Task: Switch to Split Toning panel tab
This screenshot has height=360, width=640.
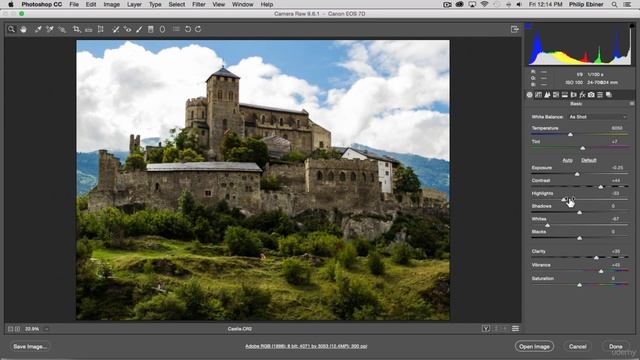Action: pos(565,95)
